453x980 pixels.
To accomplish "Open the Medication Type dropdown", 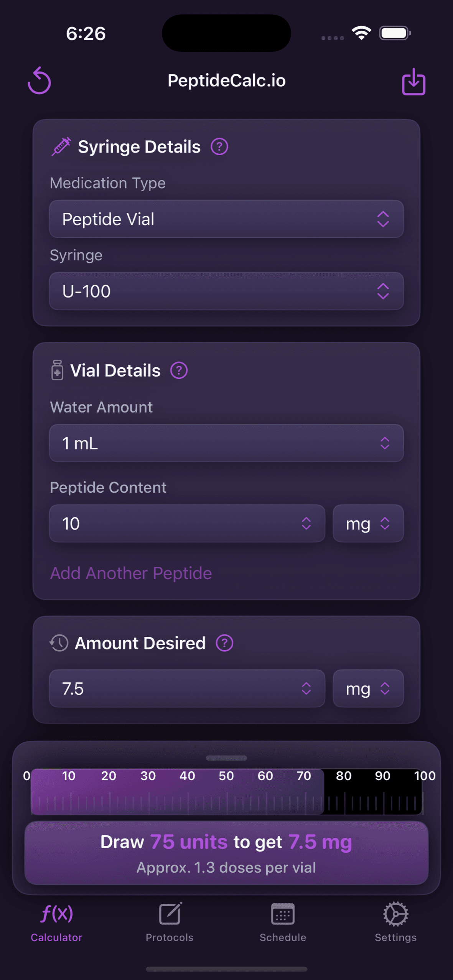I will [x=226, y=219].
